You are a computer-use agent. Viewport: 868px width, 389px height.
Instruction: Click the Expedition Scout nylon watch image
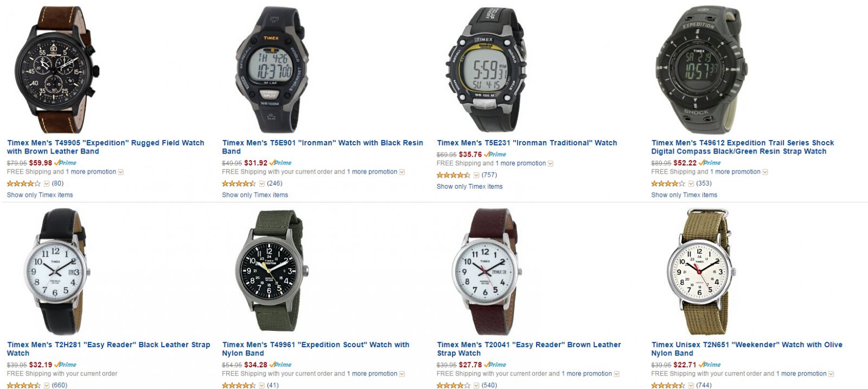point(272,271)
